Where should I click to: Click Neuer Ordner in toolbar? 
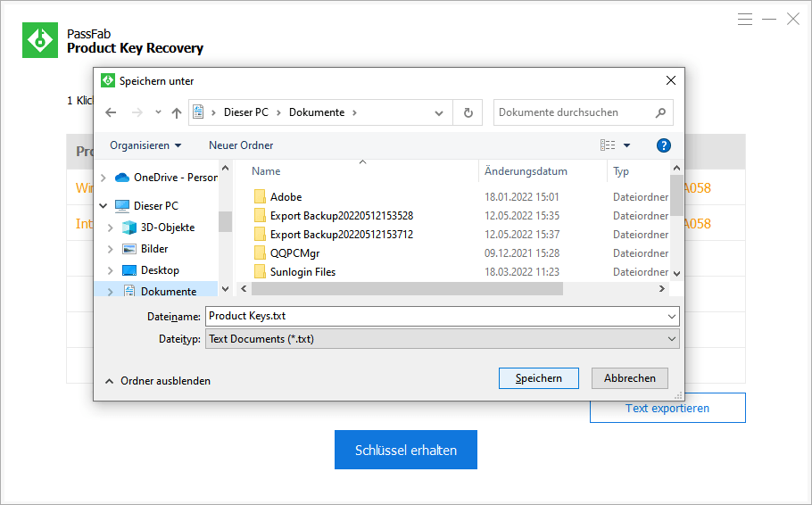241,145
